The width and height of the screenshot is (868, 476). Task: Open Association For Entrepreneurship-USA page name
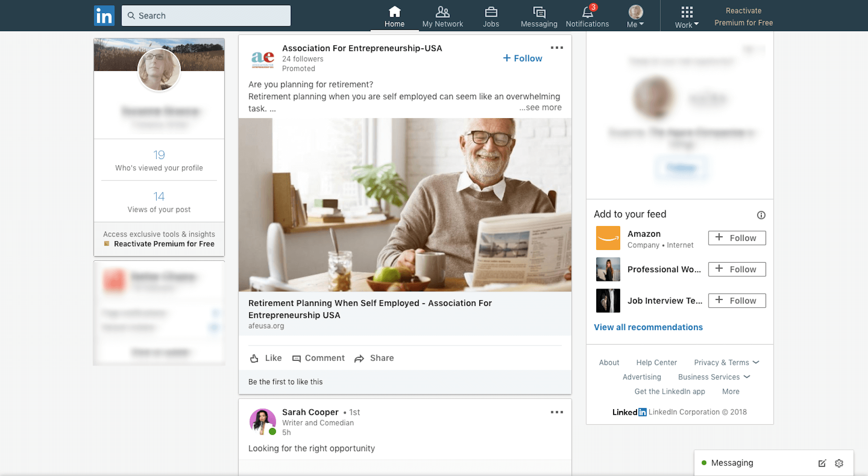pyautogui.click(x=362, y=48)
